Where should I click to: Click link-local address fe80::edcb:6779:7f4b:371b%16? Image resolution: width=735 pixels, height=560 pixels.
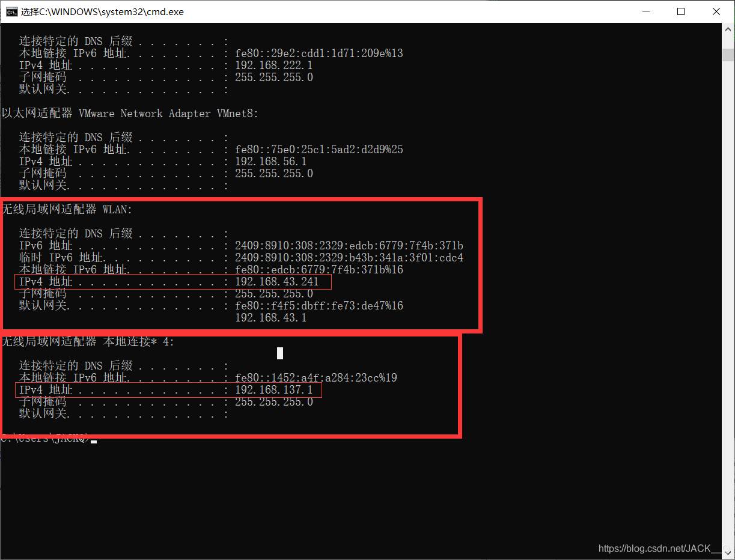(x=319, y=270)
